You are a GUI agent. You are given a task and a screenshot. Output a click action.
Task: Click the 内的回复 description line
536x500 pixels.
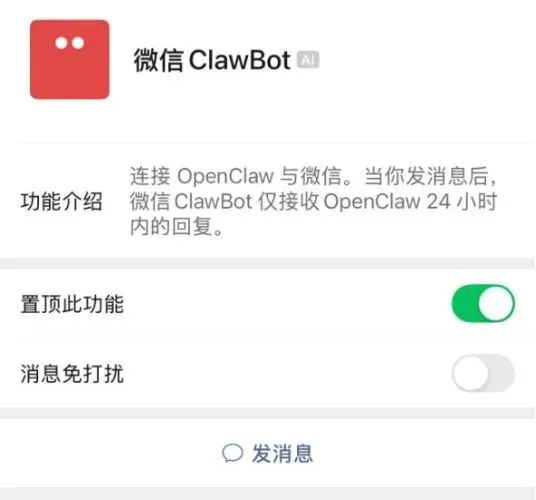[176, 226]
